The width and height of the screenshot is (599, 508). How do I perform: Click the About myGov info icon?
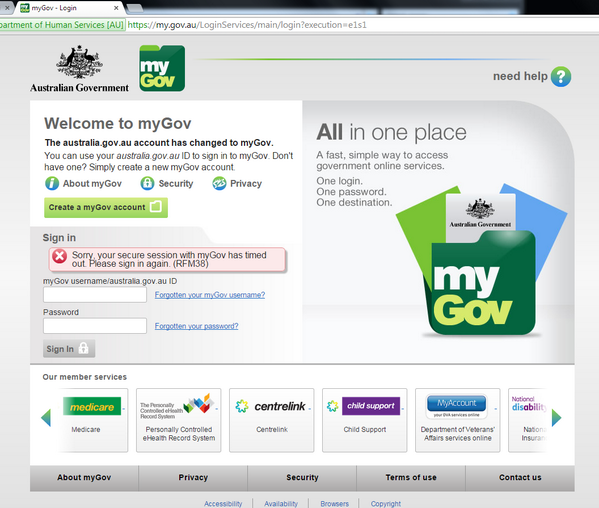(52, 183)
